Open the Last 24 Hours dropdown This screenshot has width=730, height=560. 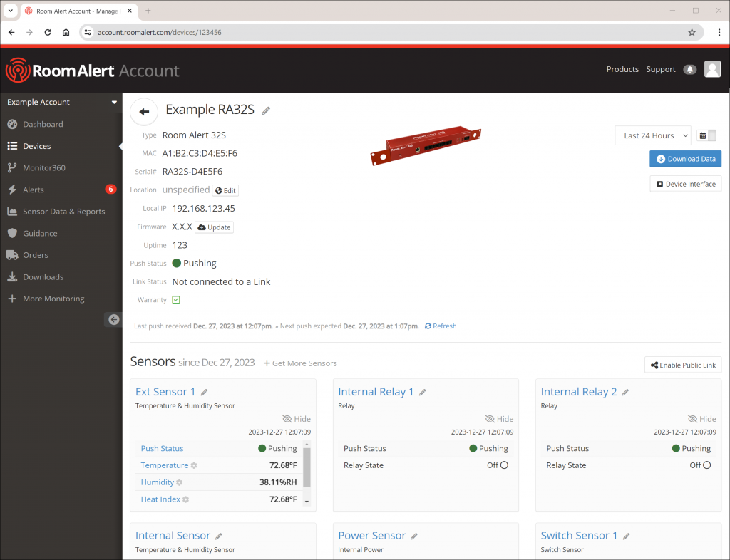652,135
